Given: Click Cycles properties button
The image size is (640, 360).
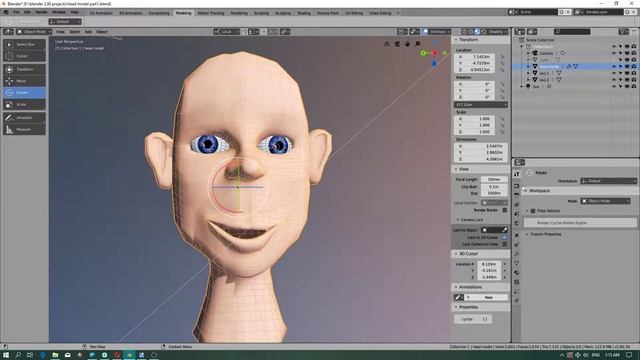Looking at the screenshot, I should tap(473, 319).
